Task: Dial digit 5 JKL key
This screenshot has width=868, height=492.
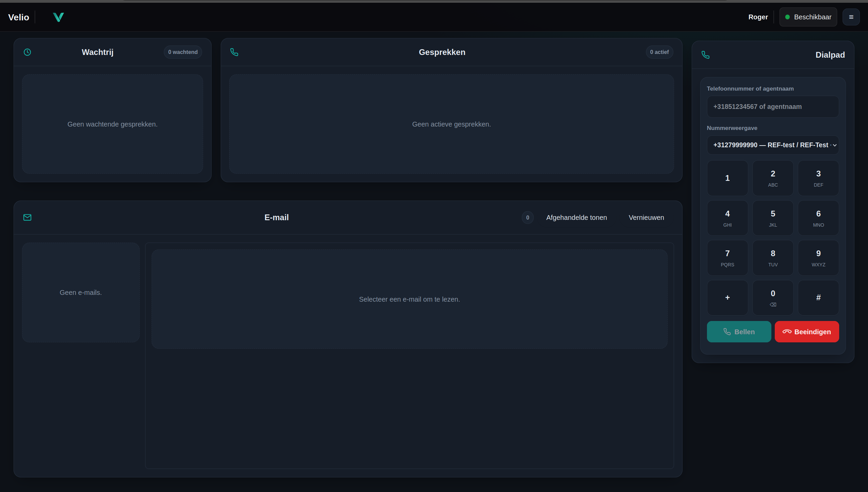Action: pos(773,218)
